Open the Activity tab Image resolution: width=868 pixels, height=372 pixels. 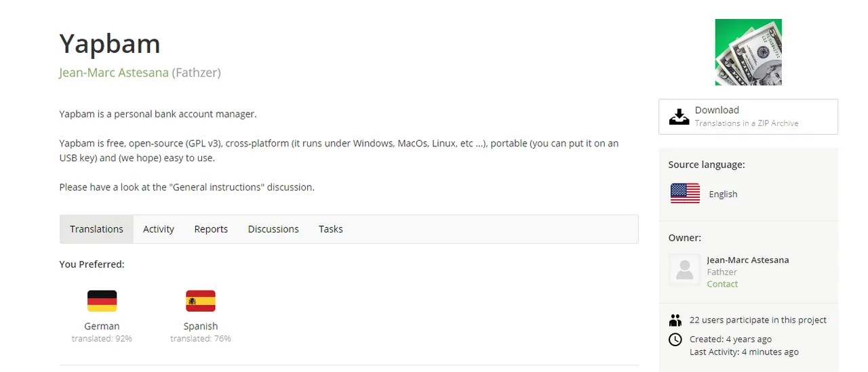[x=159, y=229]
